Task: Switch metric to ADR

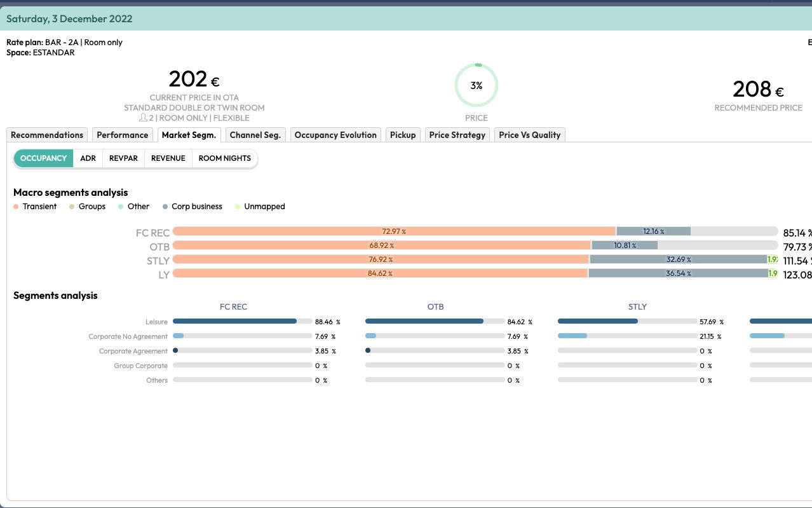Action: [88, 158]
